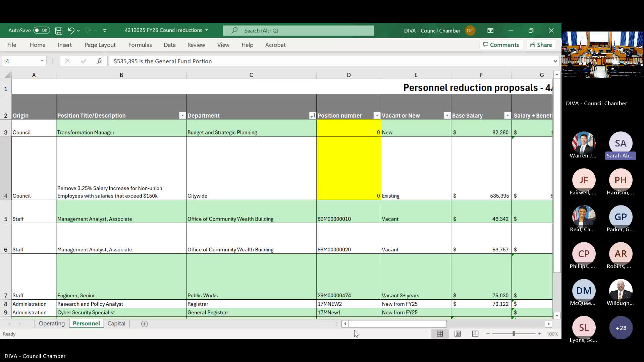644x362 pixels.
Task: Click the horizontal scrollbar right arrow
Action: point(548,324)
